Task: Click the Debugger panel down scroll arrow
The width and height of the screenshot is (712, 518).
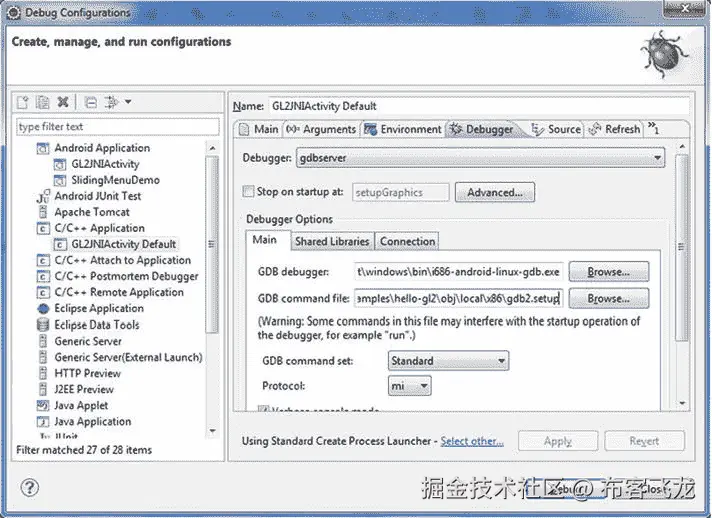Action: 682,402
